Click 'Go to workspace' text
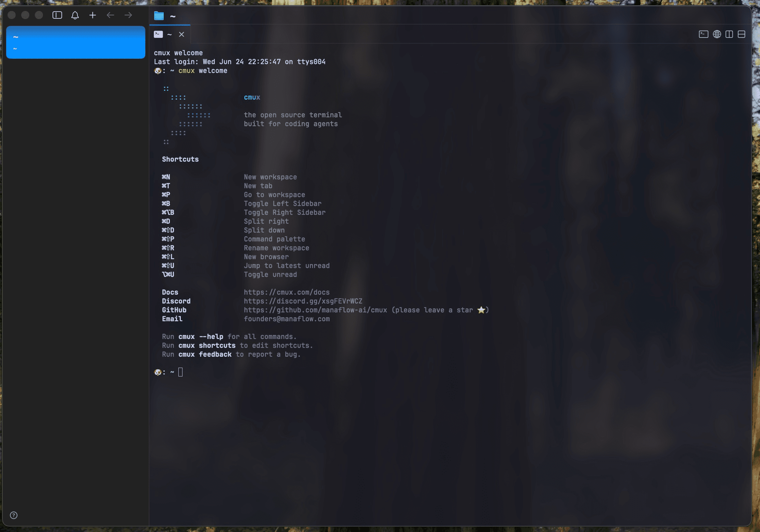This screenshot has width=760, height=532. tap(274, 195)
